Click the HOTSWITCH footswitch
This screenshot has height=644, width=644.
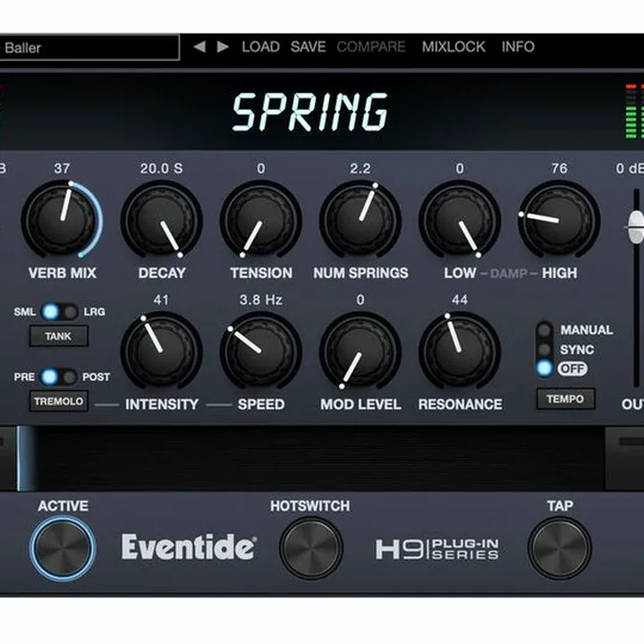(310, 548)
